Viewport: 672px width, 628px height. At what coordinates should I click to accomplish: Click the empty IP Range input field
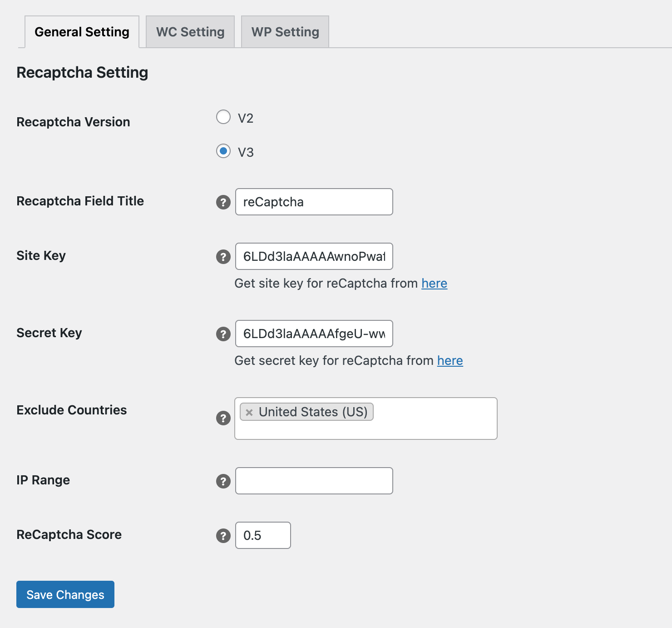click(313, 480)
